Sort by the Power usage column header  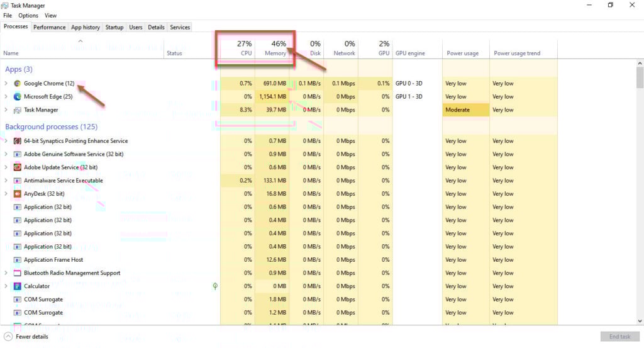point(466,48)
